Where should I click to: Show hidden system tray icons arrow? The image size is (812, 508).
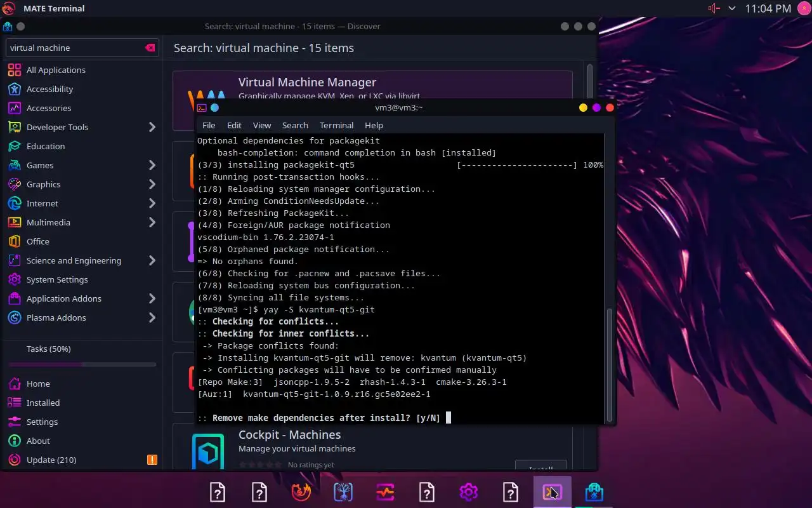coord(732,8)
